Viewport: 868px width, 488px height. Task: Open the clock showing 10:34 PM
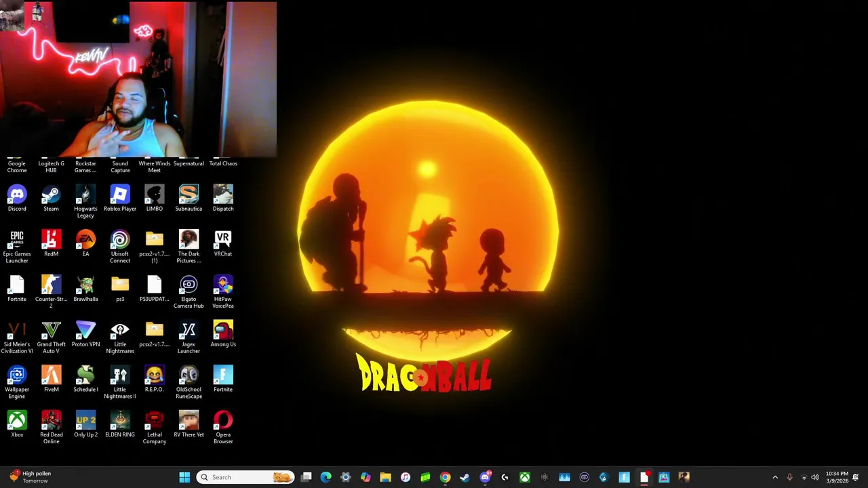pyautogui.click(x=837, y=477)
